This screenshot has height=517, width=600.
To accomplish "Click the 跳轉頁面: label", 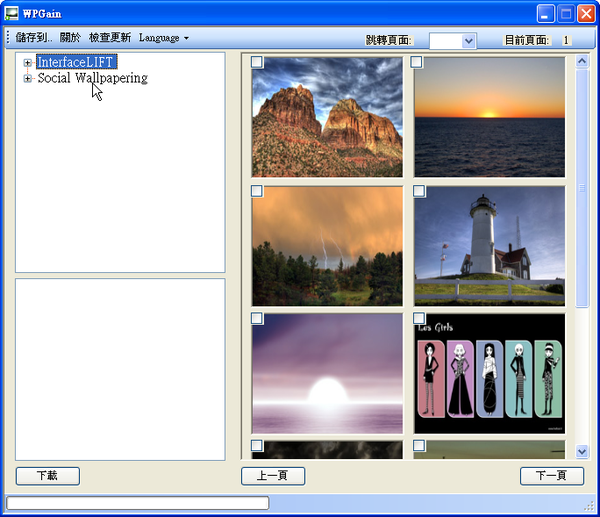I will [x=388, y=40].
